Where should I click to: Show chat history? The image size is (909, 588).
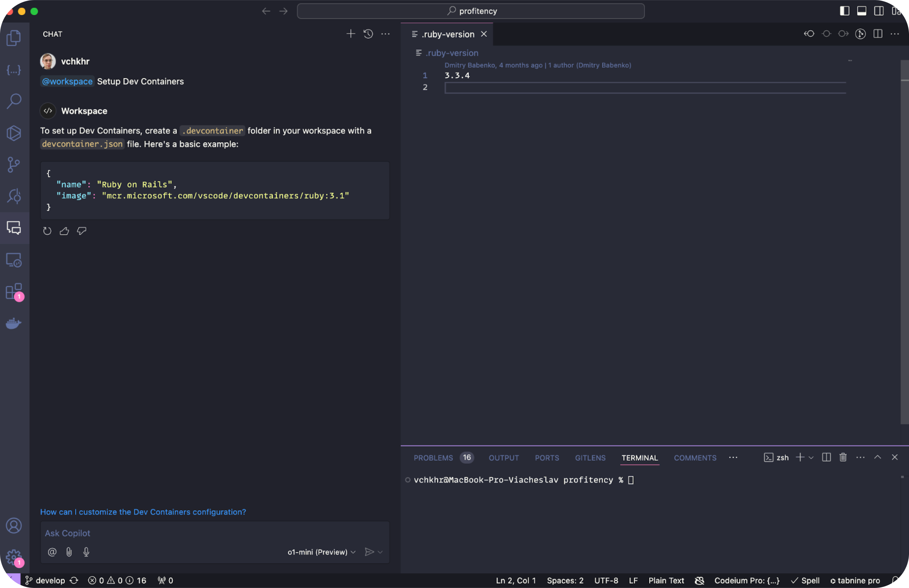(x=368, y=34)
